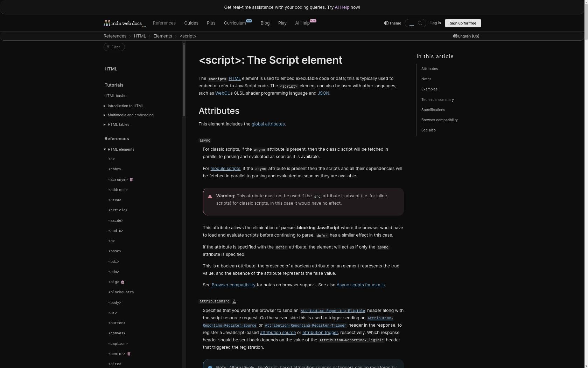Viewport: 588px width, 368px height.
Task: Open the References menu
Action: click(164, 23)
